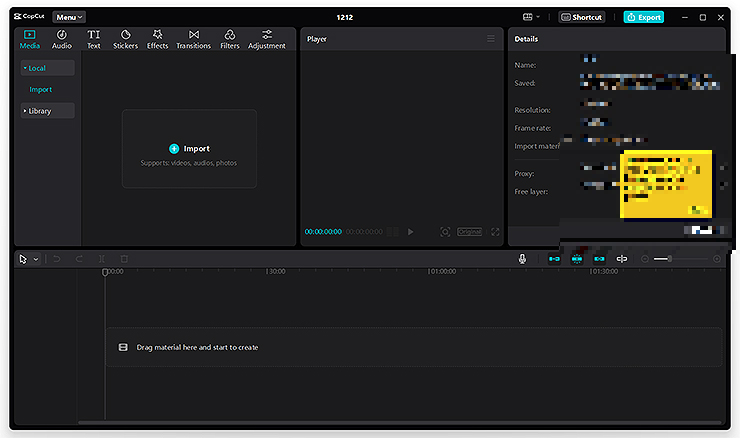Click the timeline playhead marker at 00:00
Image resolution: width=740 pixels, height=438 pixels.
105,272
